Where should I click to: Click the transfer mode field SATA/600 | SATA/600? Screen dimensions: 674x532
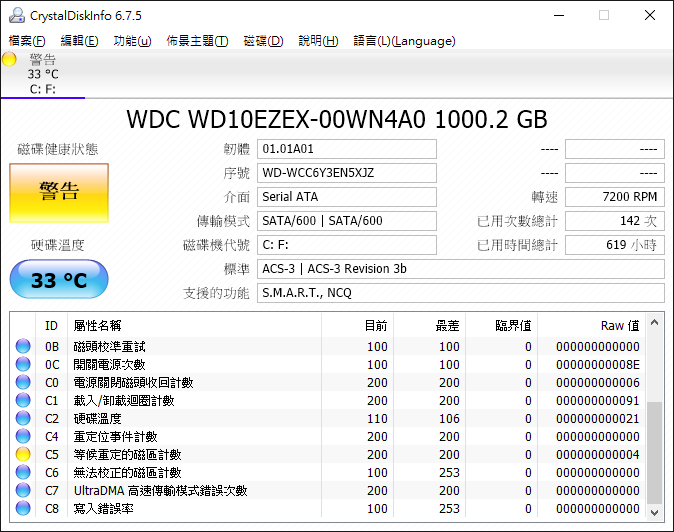coord(347,221)
